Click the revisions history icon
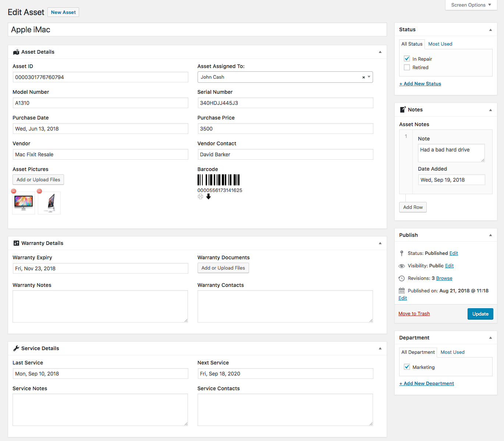The height and width of the screenshot is (441, 504). [402, 278]
